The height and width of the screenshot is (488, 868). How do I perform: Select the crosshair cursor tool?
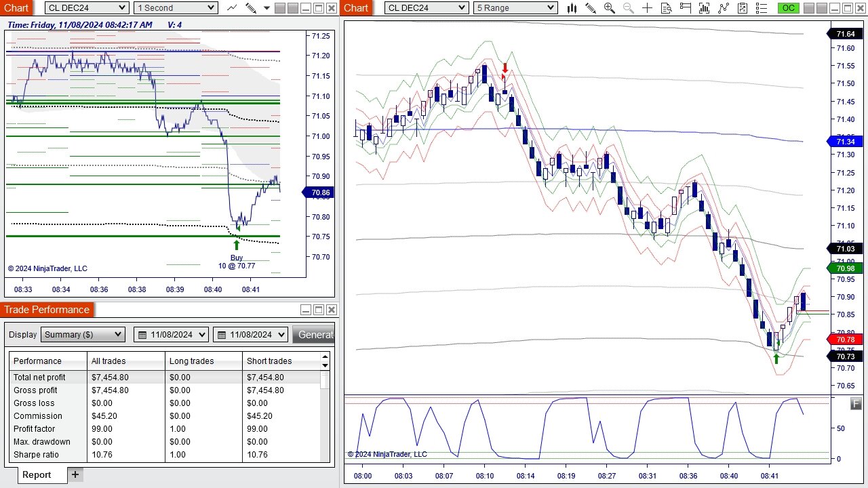[x=647, y=8]
